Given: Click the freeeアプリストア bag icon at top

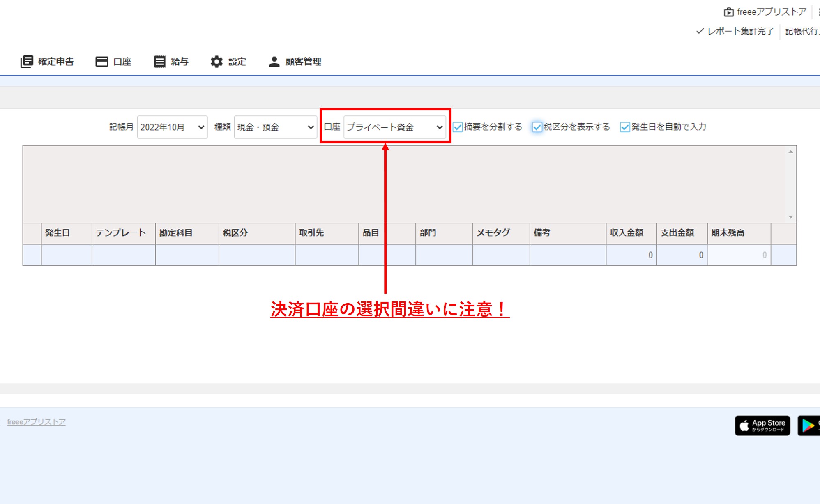Looking at the screenshot, I should (x=728, y=12).
